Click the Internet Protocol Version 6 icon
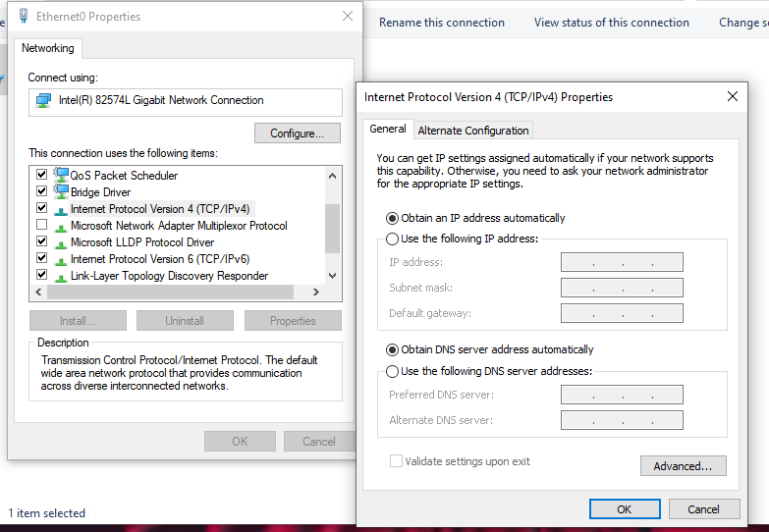The height and width of the screenshot is (532, 769). tap(61, 259)
